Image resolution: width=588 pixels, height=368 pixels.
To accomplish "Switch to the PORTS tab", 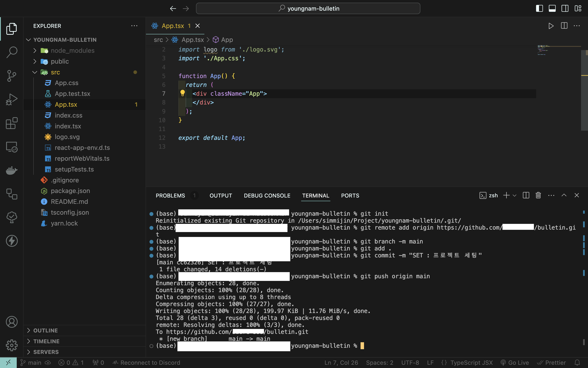I will (350, 195).
